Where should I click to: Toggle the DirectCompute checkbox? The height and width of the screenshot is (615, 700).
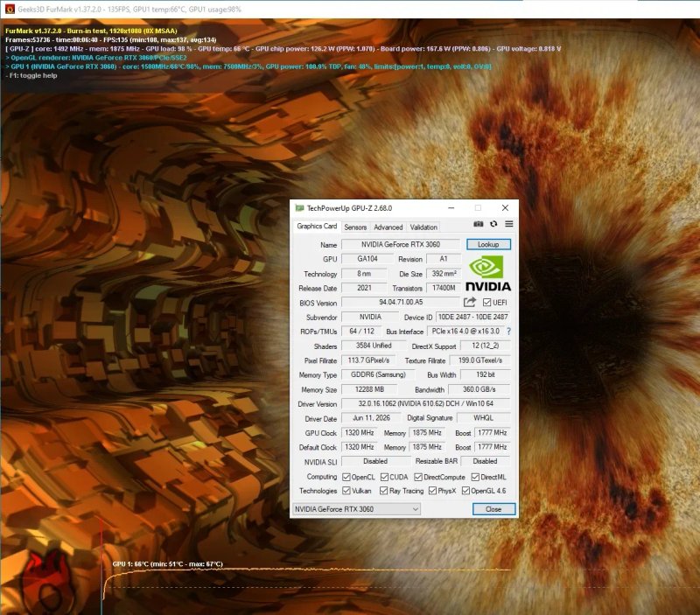pos(418,477)
